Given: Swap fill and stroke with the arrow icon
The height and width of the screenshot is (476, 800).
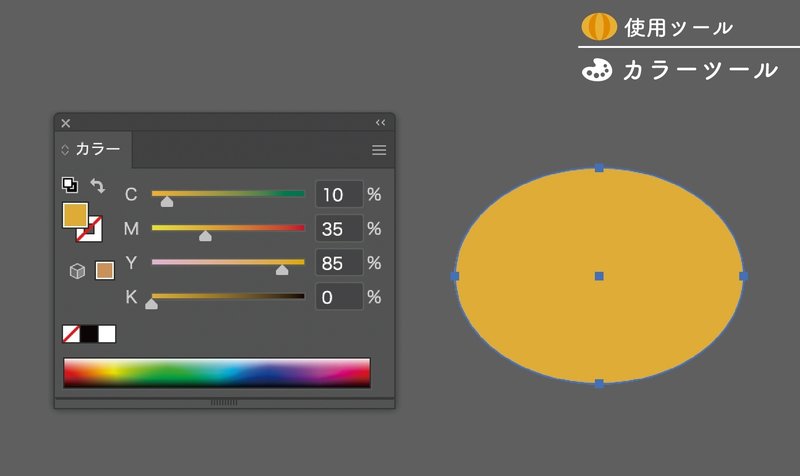Looking at the screenshot, I should [97, 185].
